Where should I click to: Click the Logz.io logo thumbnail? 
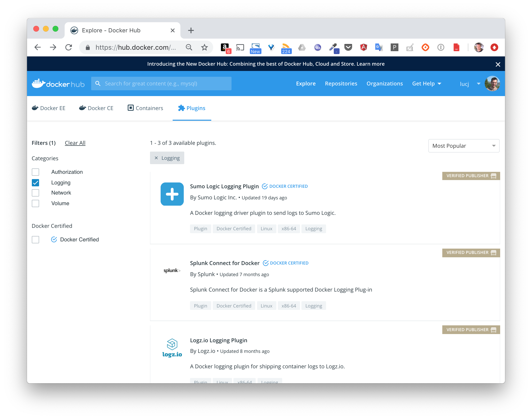(172, 348)
